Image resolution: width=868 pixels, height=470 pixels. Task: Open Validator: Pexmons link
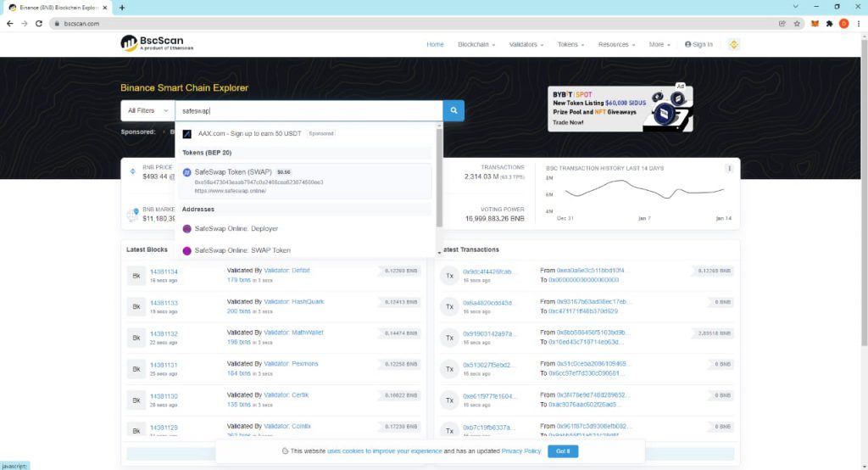click(292, 364)
